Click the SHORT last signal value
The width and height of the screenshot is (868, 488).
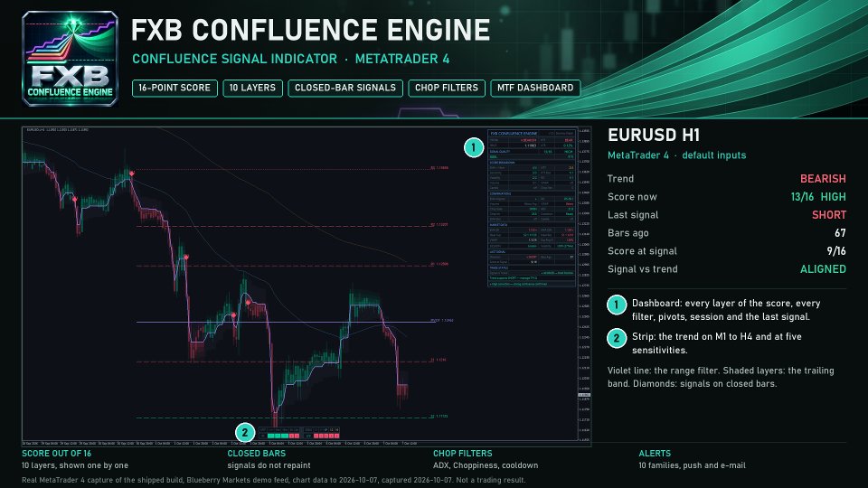[x=829, y=215]
